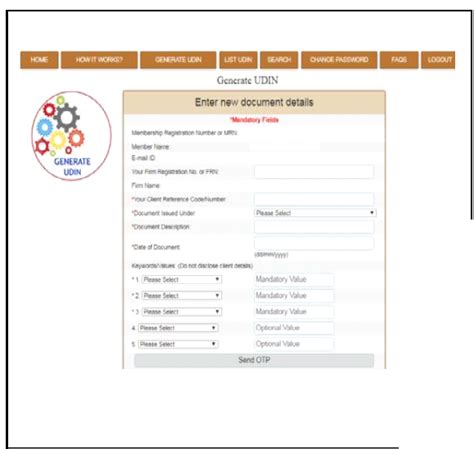This screenshot has height=449, width=474.
Task: Click the 'E-mail ID' label
Action: (143, 158)
